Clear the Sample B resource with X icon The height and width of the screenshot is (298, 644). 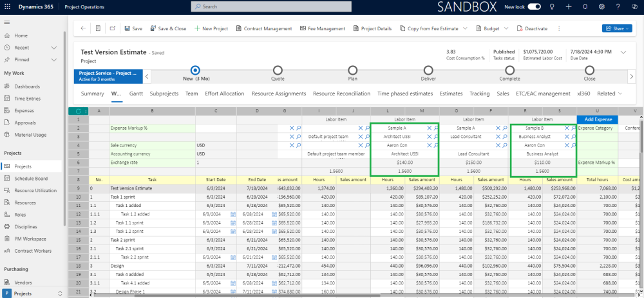pos(567,128)
